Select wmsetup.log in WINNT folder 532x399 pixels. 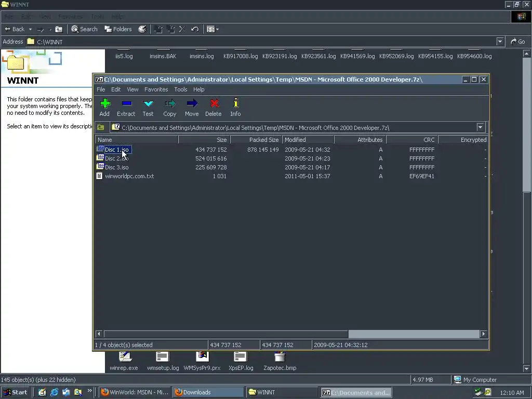pos(163,362)
